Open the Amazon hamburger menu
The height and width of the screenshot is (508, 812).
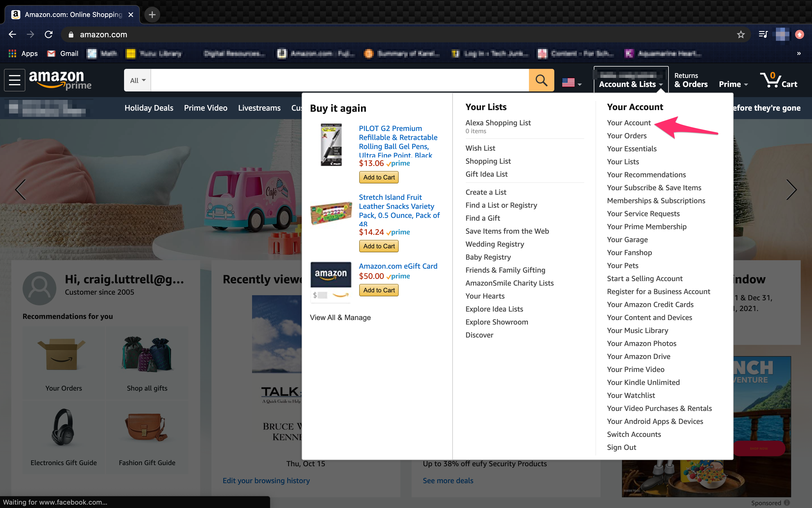point(14,80)
